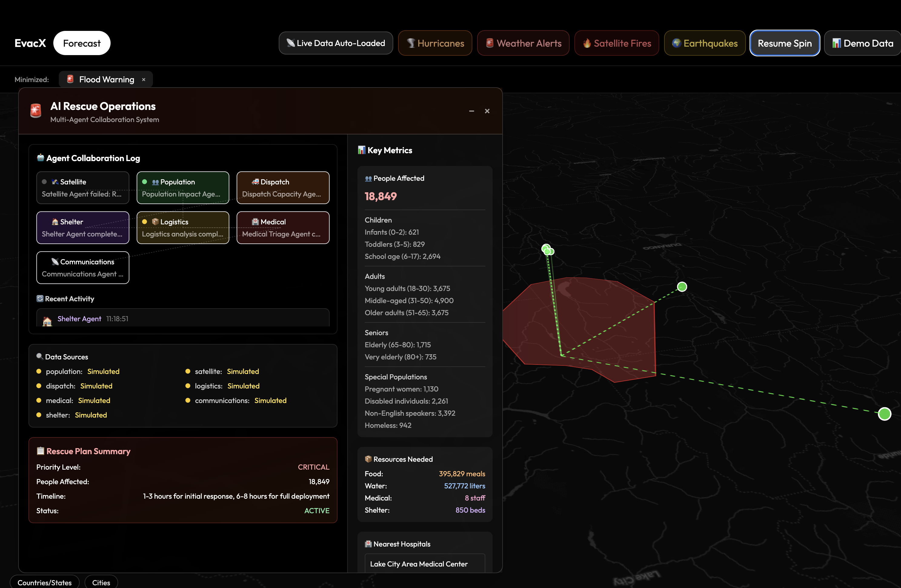Open the Medical agent card
This screenshot has width=901, height=588.
283,228
